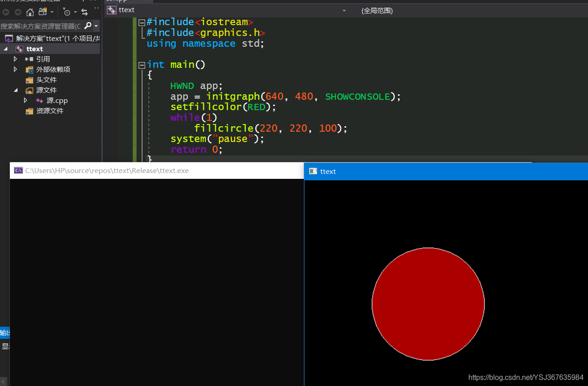Image resolution: width=588 pixels, height=386 pixels.
Task: Switch between solution and folder views
Action: point(43,12)
